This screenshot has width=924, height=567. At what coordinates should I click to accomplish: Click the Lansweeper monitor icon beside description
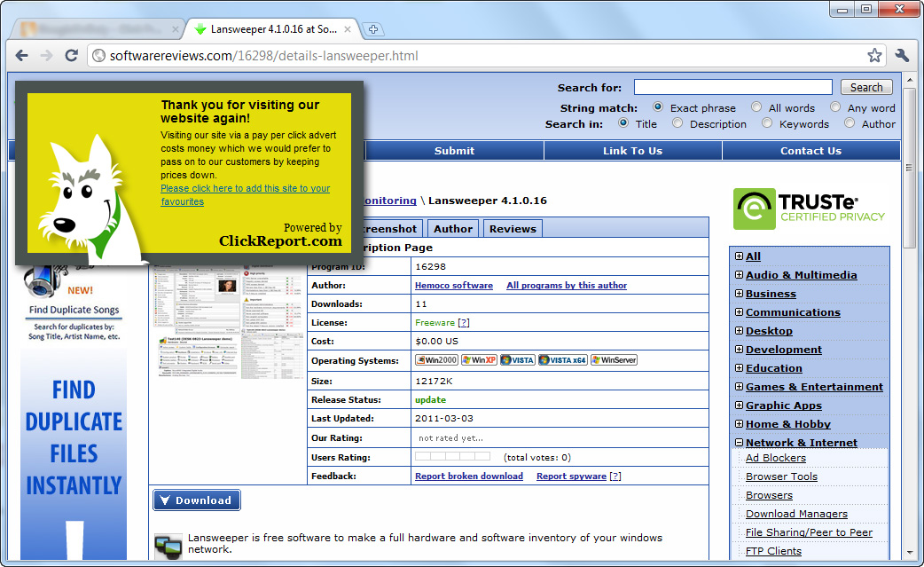(168, 546)
